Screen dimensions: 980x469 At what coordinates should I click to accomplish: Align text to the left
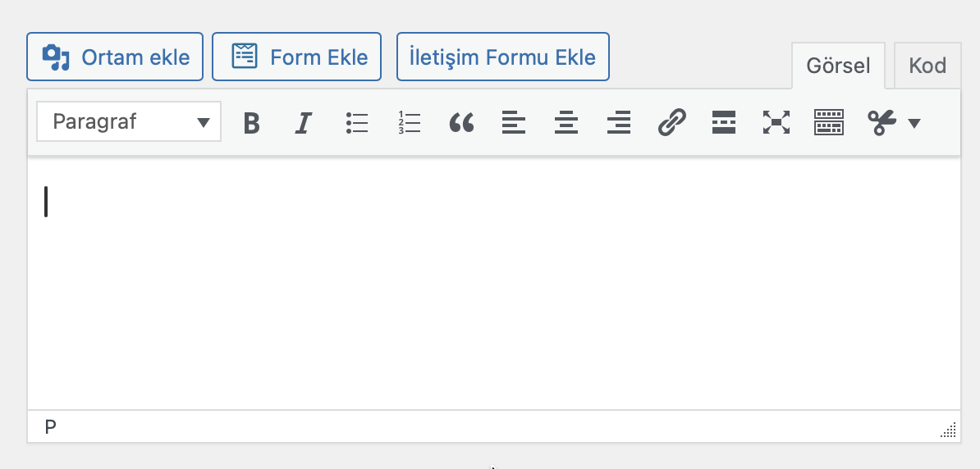pos(514,122)
